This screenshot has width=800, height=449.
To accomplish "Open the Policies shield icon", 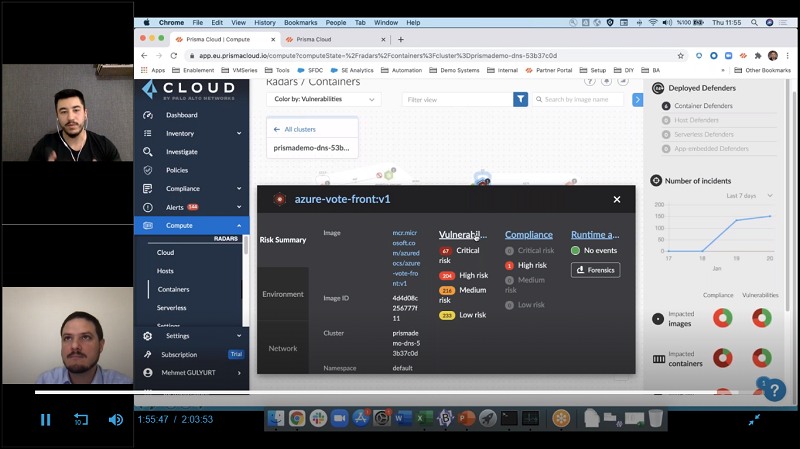I will click(147, 170).
